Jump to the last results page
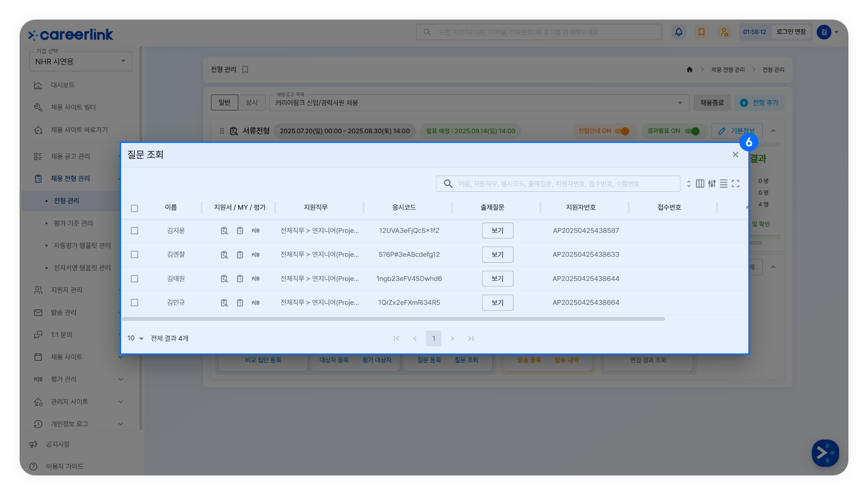This screenshot has width=868, height=495. point(471,339)
